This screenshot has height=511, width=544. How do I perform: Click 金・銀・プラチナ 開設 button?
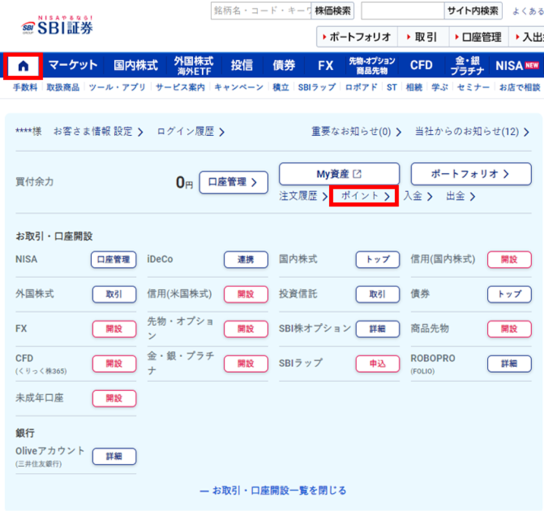[x=246, y=364]
